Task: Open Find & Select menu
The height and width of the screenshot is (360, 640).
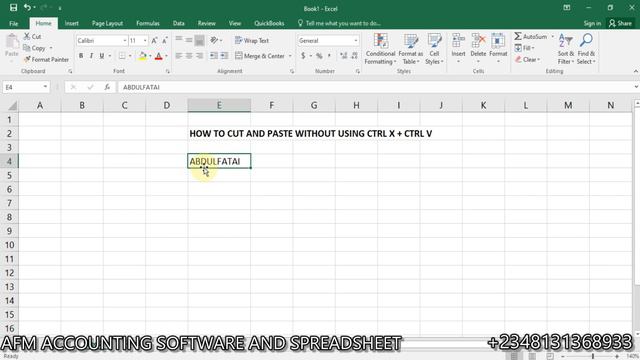Action: click(586, 49)
